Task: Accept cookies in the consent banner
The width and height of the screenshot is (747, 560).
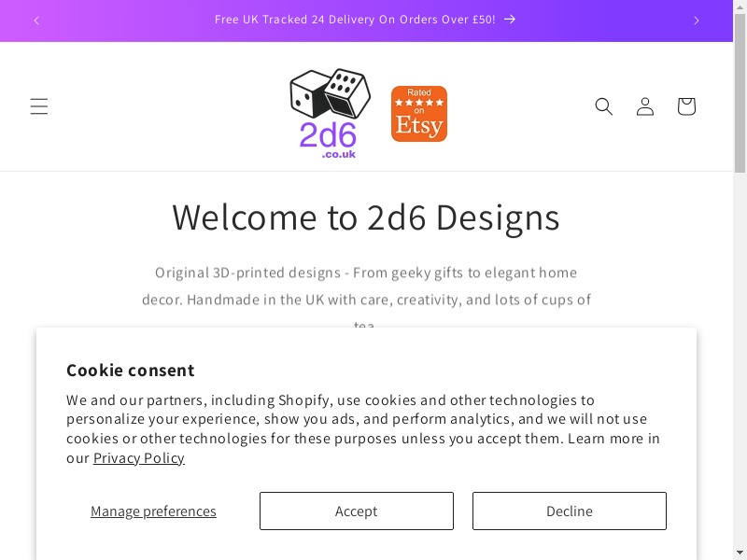Action: (356, 511)
